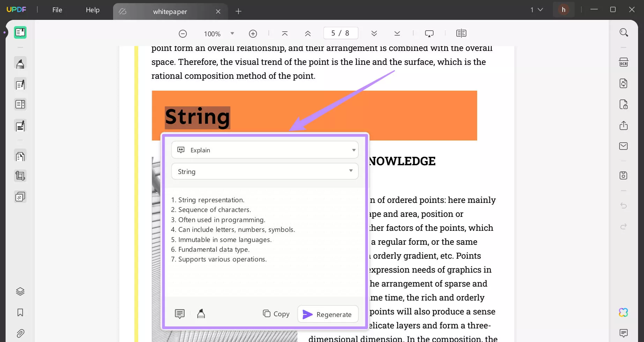Viewport: 644px width, 342px height.
Task: Go to the next page
Action: point(374,33)
